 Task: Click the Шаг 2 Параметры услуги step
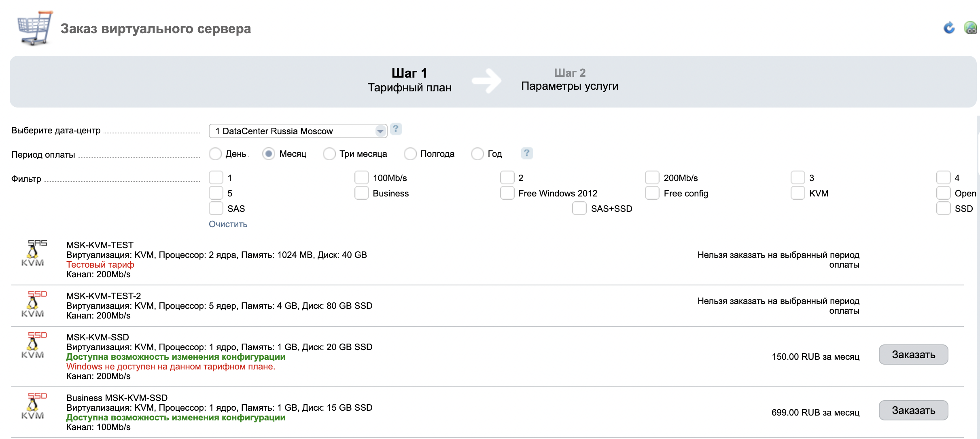click(569, 80)
